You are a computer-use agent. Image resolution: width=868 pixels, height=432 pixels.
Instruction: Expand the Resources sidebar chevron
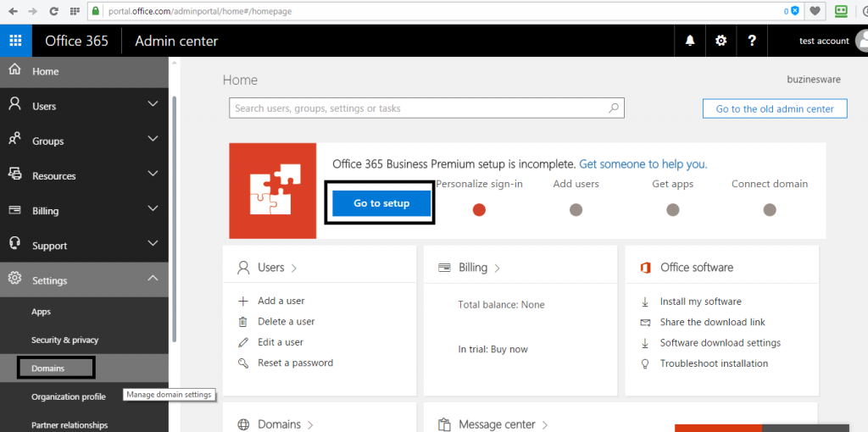[153, 174]
